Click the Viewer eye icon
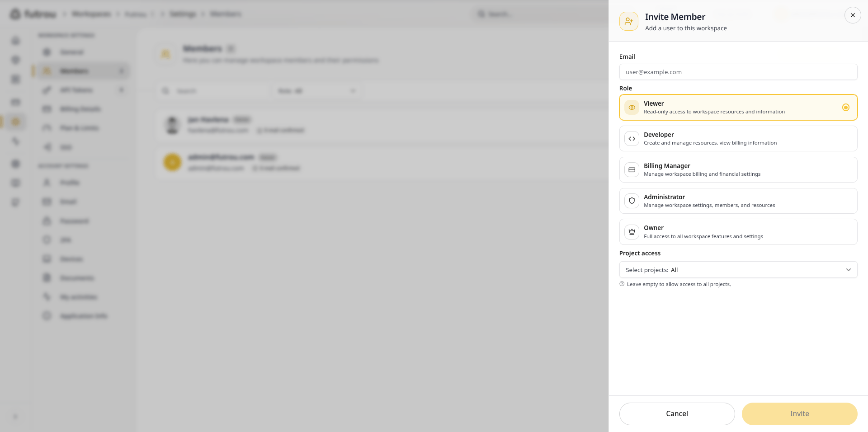The width and height of the screenshot is (868, 432). point(632,108)
